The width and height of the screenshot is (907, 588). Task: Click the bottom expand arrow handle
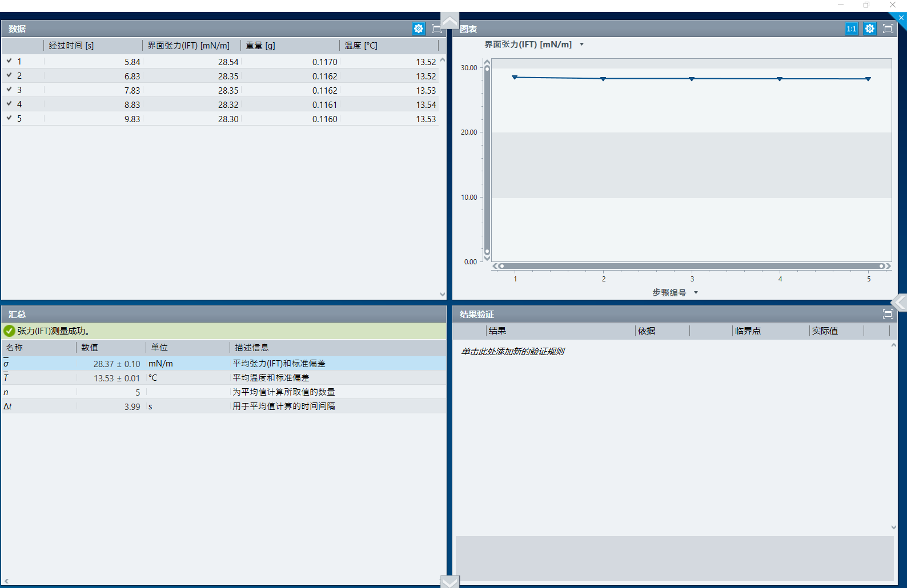[450, 582]
